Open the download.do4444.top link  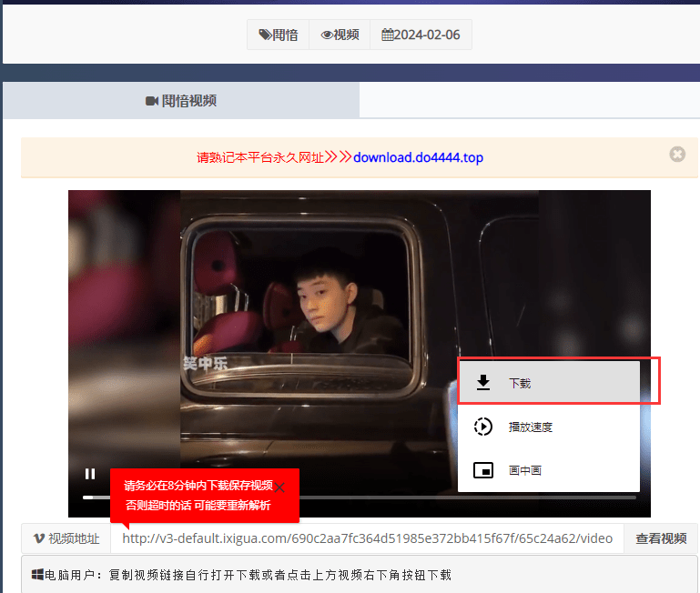pyautogui.click(x=418, y=157)
